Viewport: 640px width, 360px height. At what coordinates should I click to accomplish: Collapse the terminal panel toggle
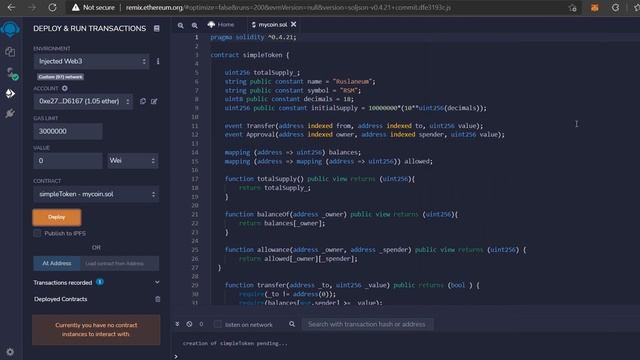point(177,324)
